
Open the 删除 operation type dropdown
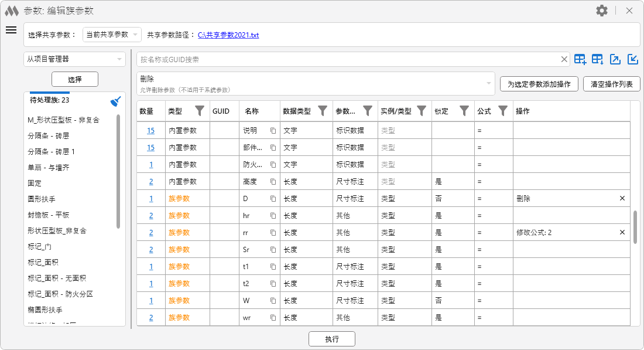click(316, 83)
